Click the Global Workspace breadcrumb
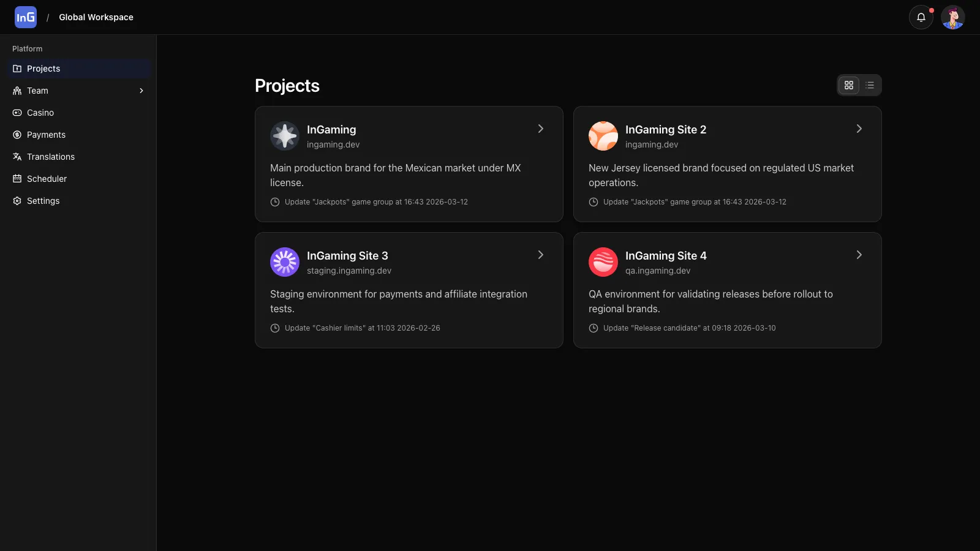Screen dimensions: 980x551 (x=96, y=17)
